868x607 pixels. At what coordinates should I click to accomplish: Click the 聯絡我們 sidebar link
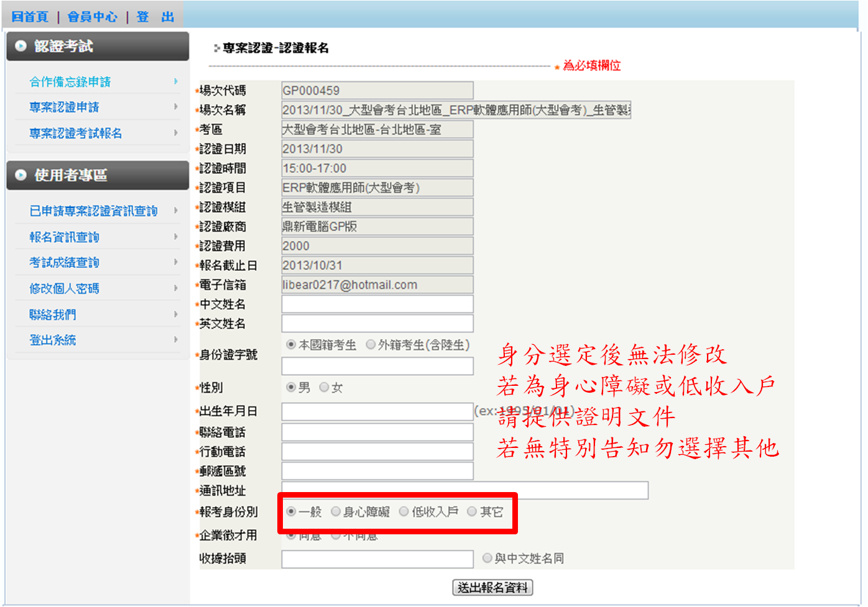point(52,315)
